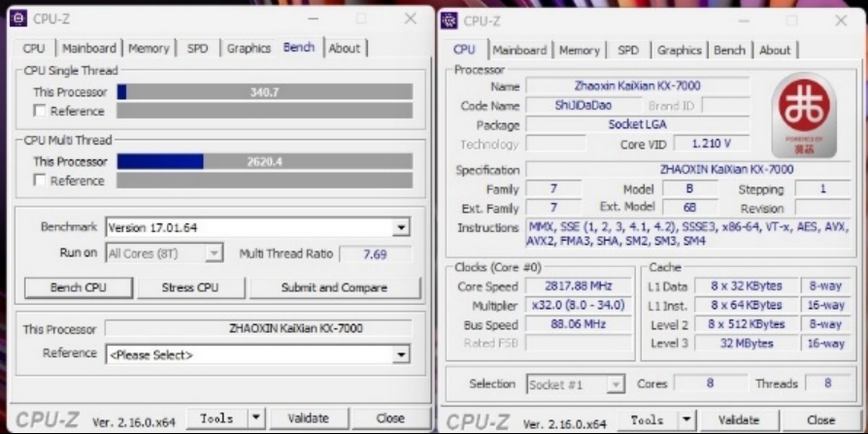Click the L1 Inst. value 8 x 64 KBytes

click(x=747, y=306)
